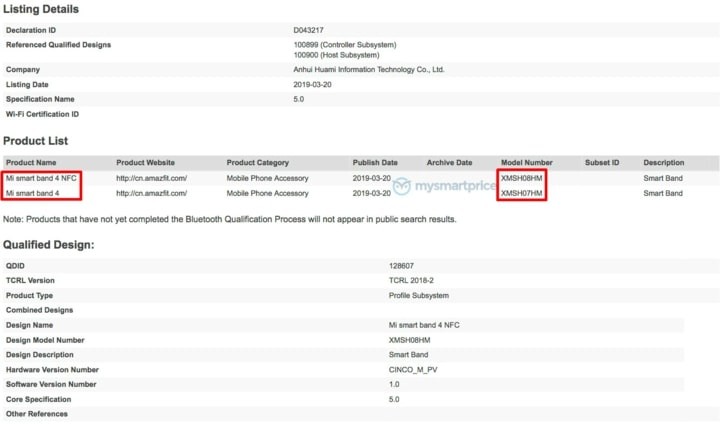Click '100899 (Controller Subsystem)' text
720x424 pixels.
coord(345,45)
